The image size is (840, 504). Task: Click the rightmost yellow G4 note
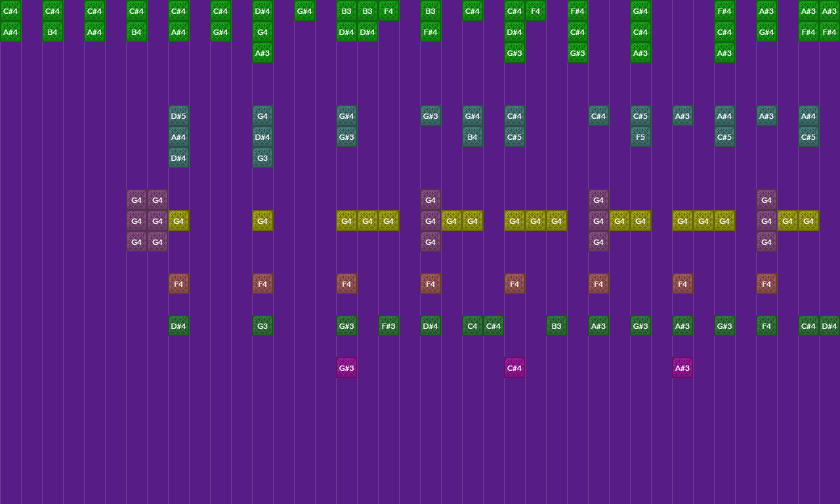[808, 220]
